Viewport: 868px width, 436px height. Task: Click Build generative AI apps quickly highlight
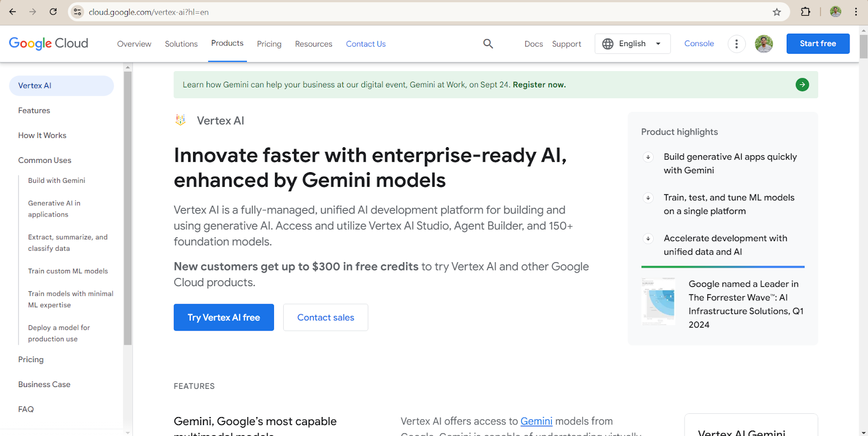pyautogui.click(x=730, y=163)
